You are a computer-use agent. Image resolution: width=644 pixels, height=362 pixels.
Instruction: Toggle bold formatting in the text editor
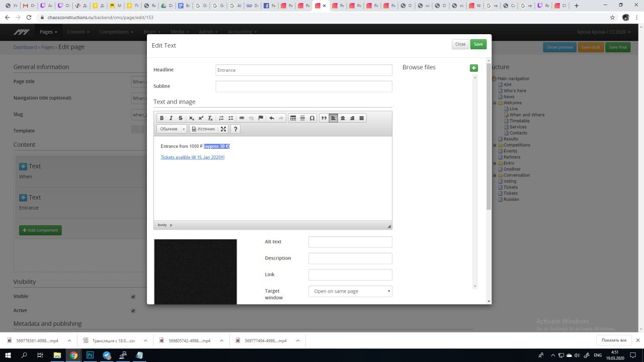click(162, 118)
